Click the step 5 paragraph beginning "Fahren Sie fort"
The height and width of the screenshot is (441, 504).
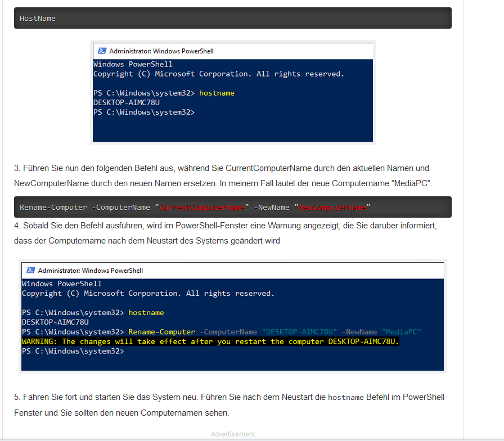(x=231, y=405)
